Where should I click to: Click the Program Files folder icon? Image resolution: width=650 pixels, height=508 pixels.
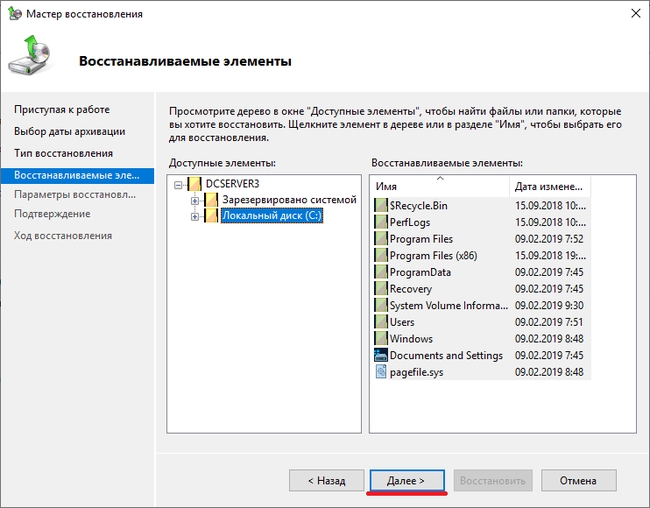(x=381, y=238)
